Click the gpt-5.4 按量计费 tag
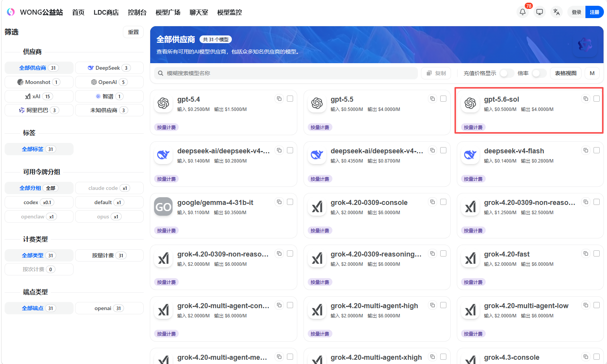The width and height of the screenshot is (607, 364). tap(166, 127)
